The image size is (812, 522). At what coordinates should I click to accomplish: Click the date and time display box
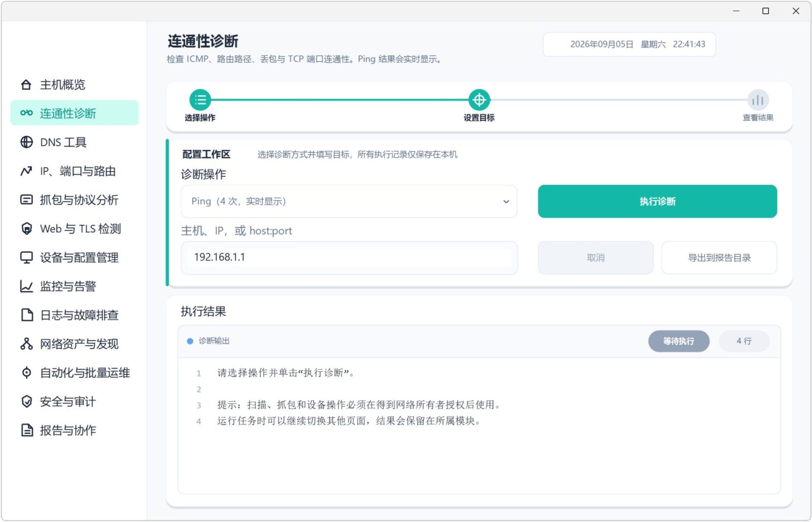[x=629, y=45]
